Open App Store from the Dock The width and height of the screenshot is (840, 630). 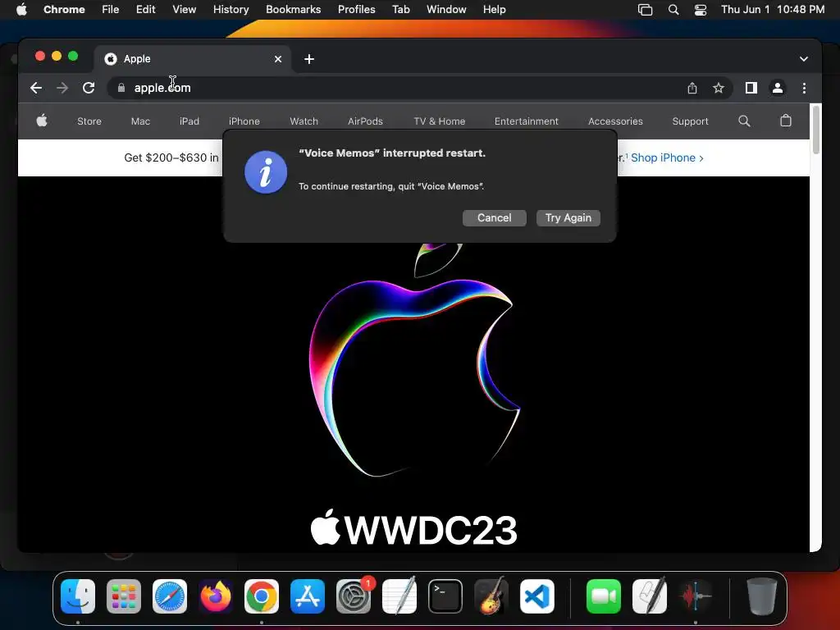pos(308,596)
